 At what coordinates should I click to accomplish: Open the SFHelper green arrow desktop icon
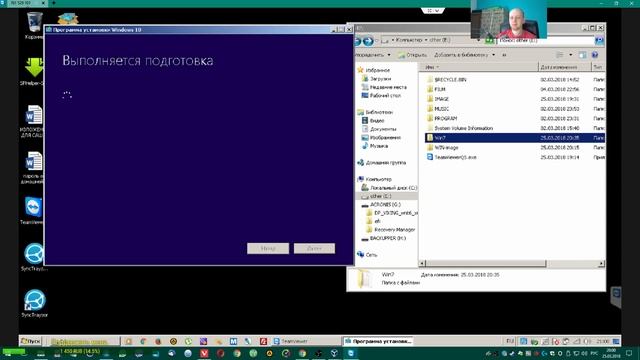click(x=34, y=70)
